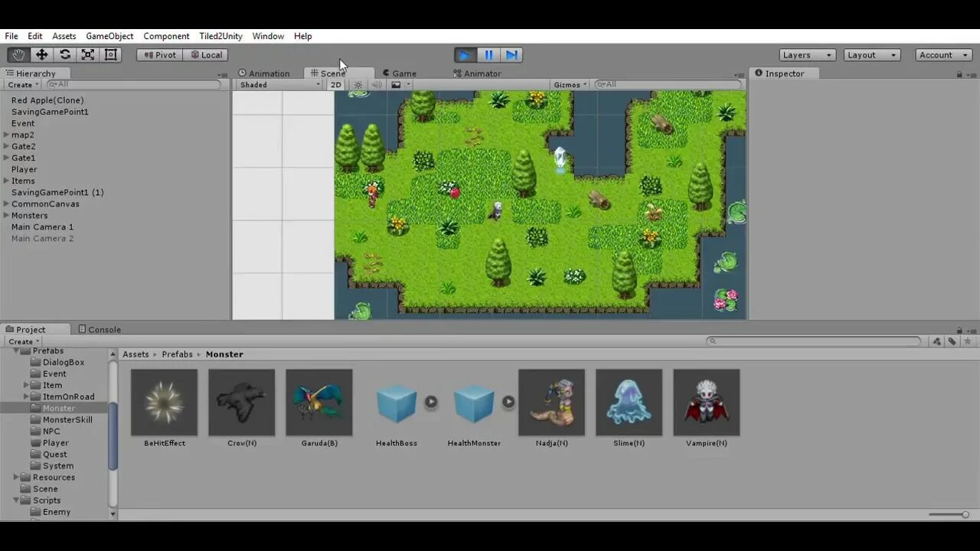Toggle scene audio speaker icon

click(x=376, y=85)
